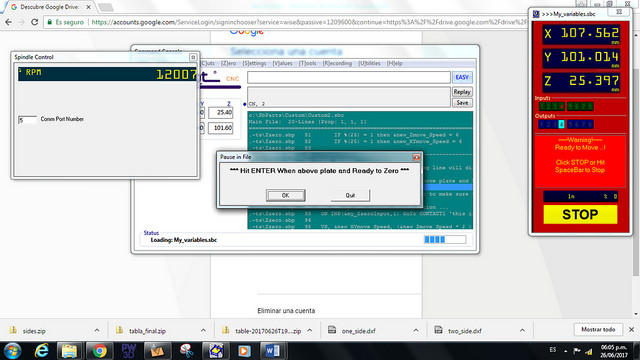This screenshot has width=640, height=360.
Task: Close the Chrome downloads bar
Action: pyautogui.click(x=631, y=329)
